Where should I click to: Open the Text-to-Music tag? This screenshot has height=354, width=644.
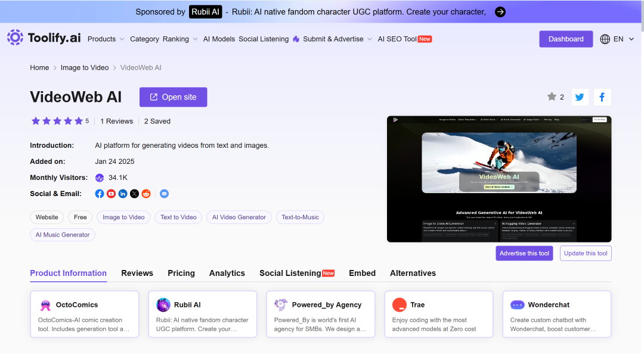(300, 218)
